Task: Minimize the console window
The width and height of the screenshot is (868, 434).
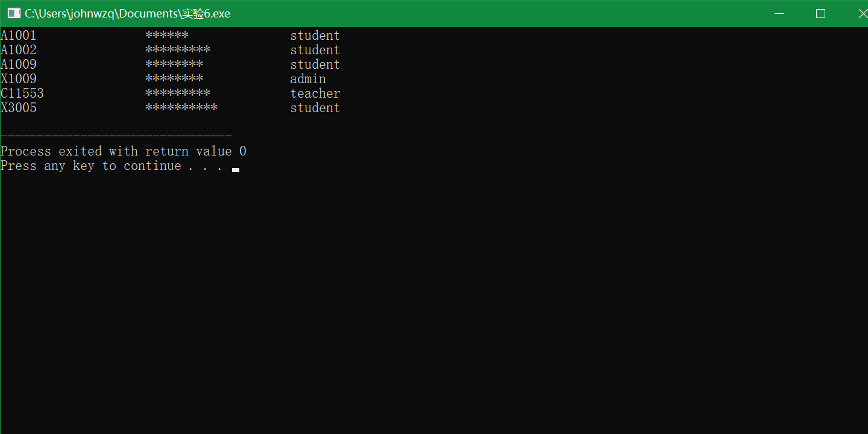Action: (779, 13)
